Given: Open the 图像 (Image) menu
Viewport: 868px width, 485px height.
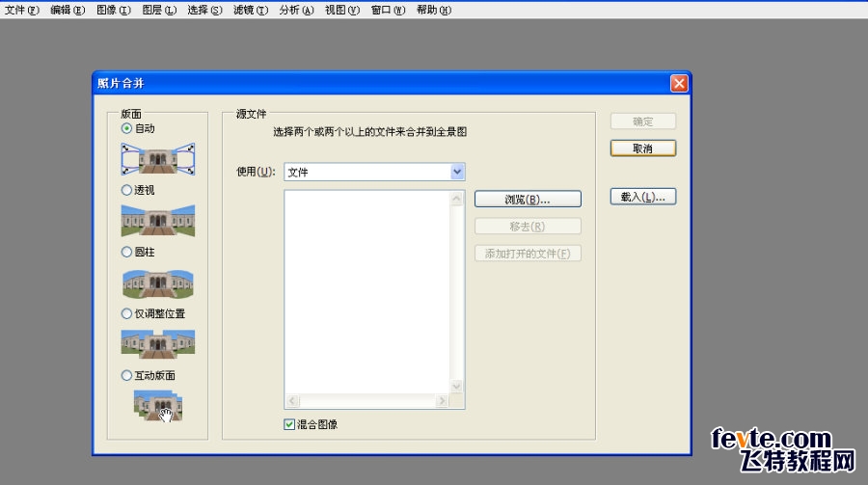Looking at the screenshot, I should tap(114, 10).
